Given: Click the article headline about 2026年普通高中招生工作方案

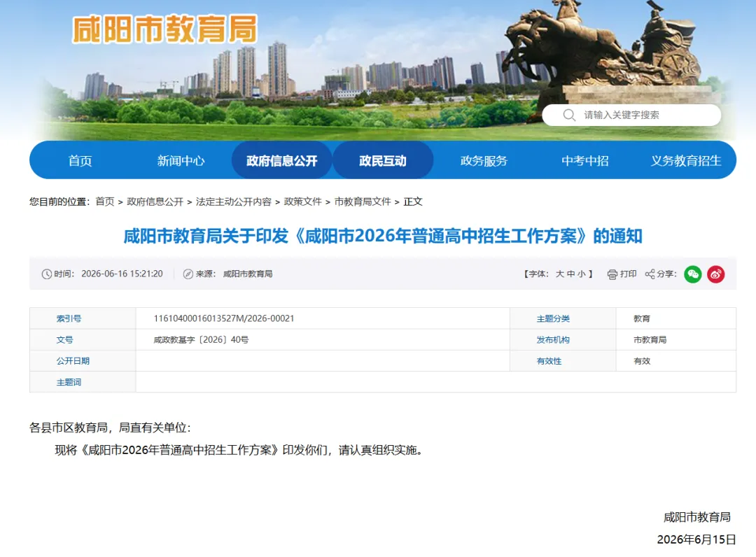Looking at the screenshot, I should tap(383, 236).
